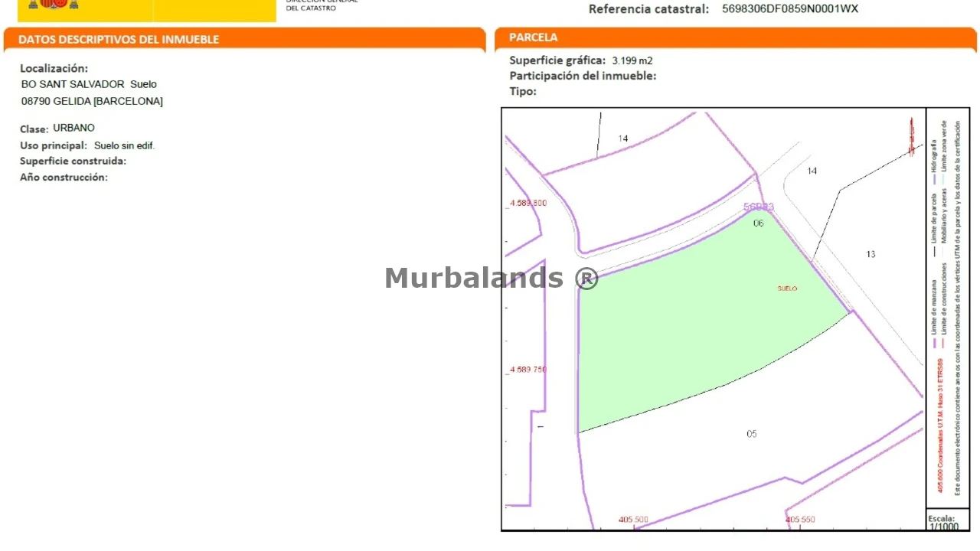The width and height of the screenshot is (980, 551).
Task: Select the area value '3.199 m2'
Action: pyautogui.click(x=632, y=60)
